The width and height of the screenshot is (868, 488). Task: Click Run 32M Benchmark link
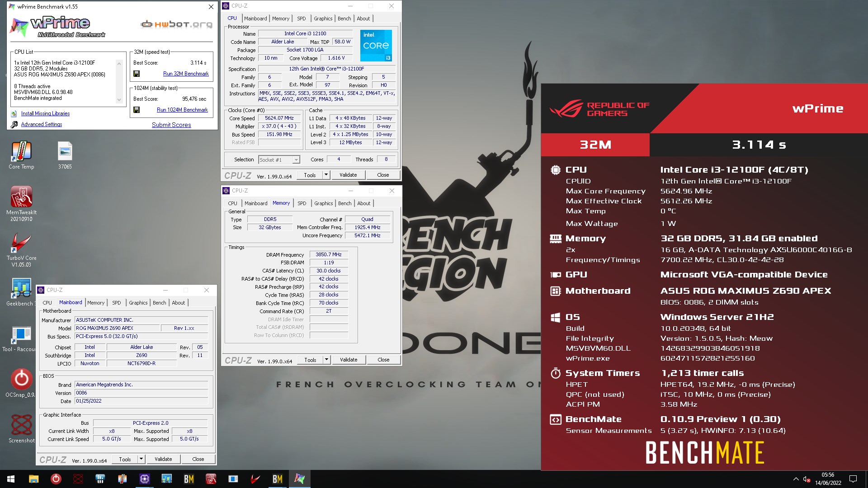pos(186,74)
